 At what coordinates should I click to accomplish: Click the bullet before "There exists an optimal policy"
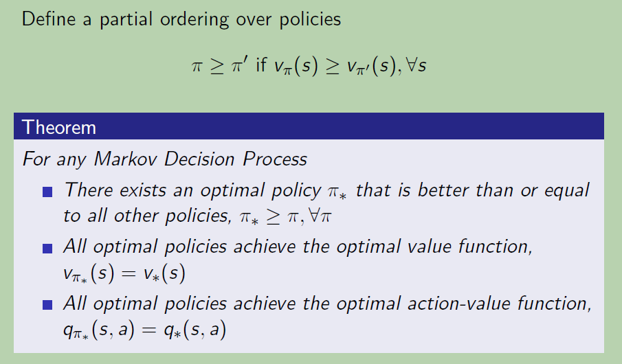pos(47,192)
